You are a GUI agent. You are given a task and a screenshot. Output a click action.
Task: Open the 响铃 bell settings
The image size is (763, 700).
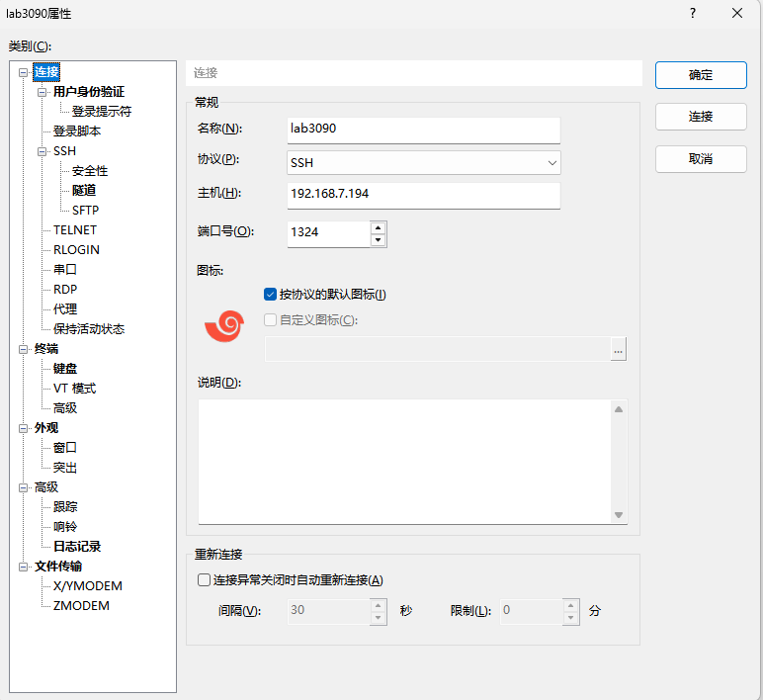click(64, 527)
